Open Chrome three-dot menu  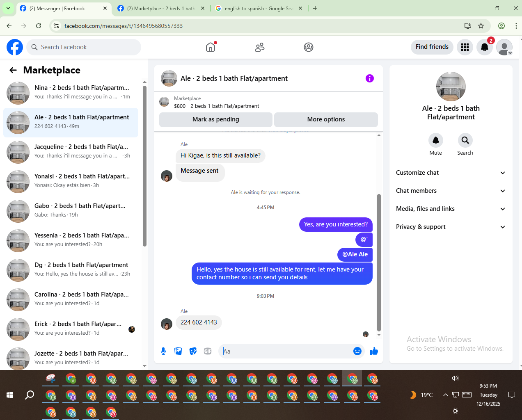click(x=516, y=26)
